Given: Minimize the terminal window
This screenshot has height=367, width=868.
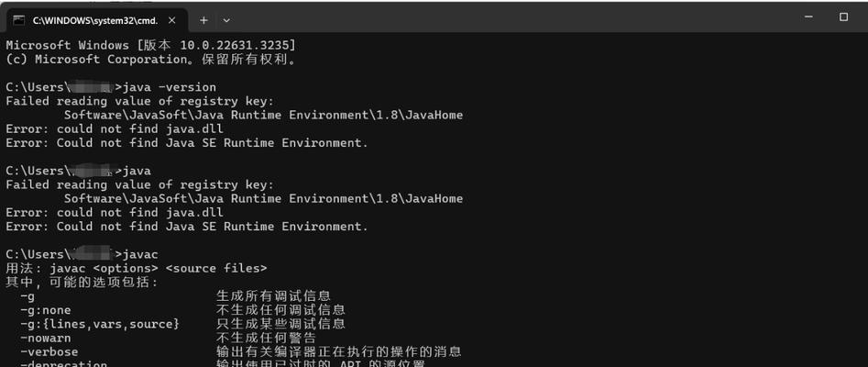Looking at the screenshot, I should [808, 17].
